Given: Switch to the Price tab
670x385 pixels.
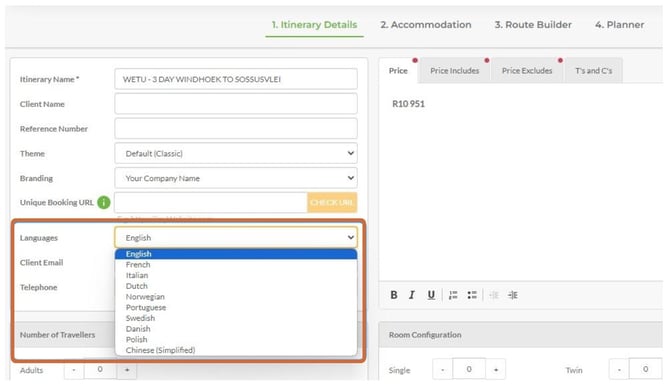Looking at the screenshot, I should [x=398, y=71].
